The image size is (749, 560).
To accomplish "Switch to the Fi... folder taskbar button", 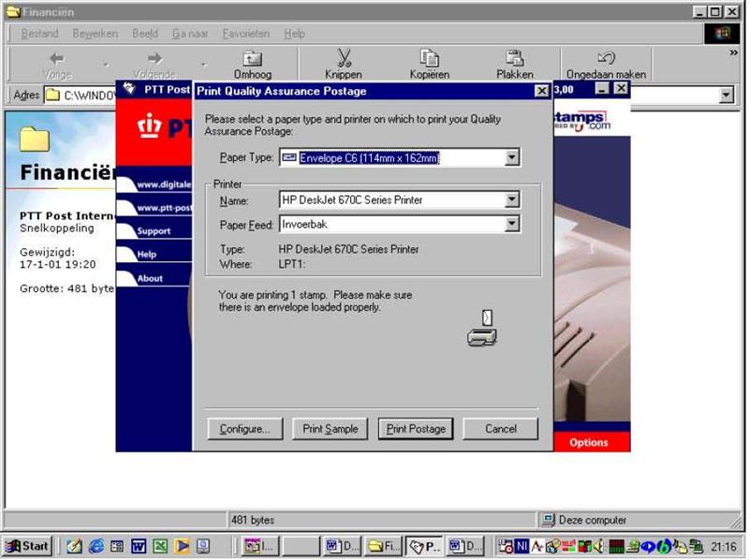I will coord(384,546).
